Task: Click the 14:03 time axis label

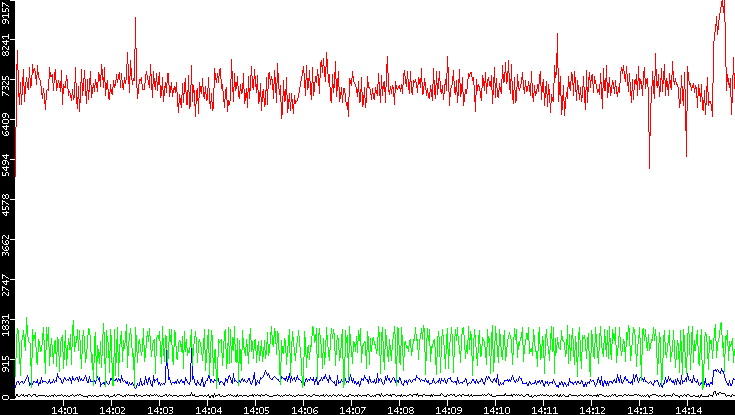Action: click(x=160, y=411)
